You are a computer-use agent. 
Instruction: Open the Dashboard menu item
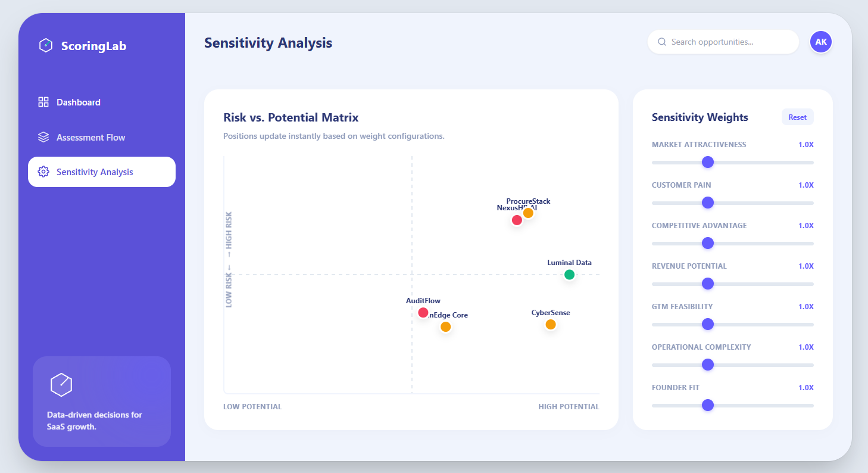coord(102,102)
